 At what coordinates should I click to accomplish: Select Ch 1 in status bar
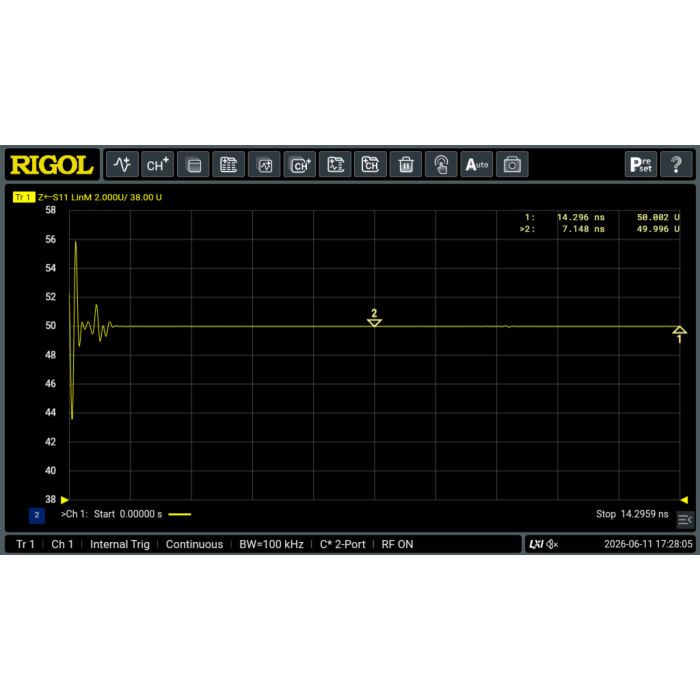coord(62,544)
